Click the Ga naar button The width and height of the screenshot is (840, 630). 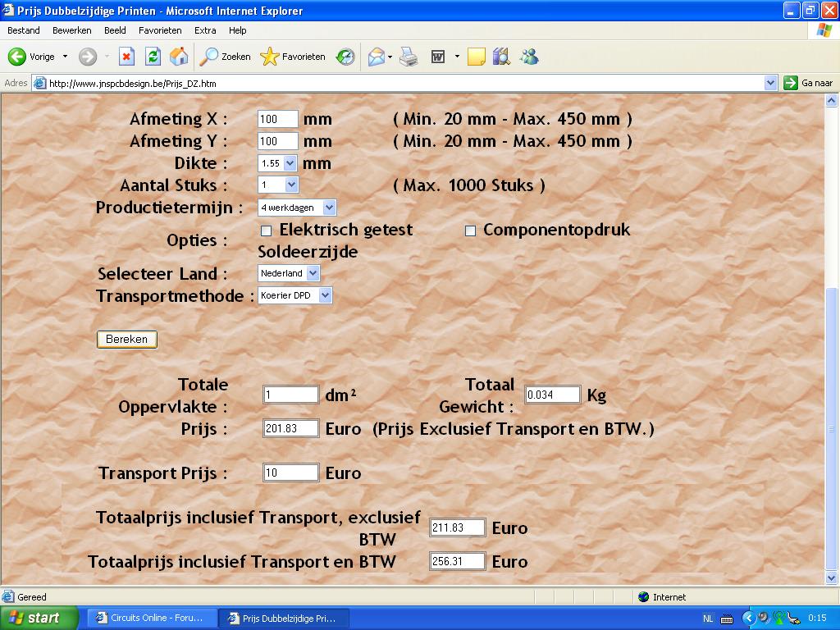[x=808, y=83]
